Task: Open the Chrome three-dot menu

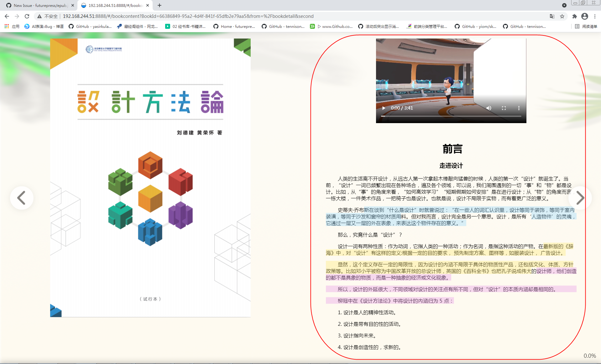Action: (x=595, y=16)
